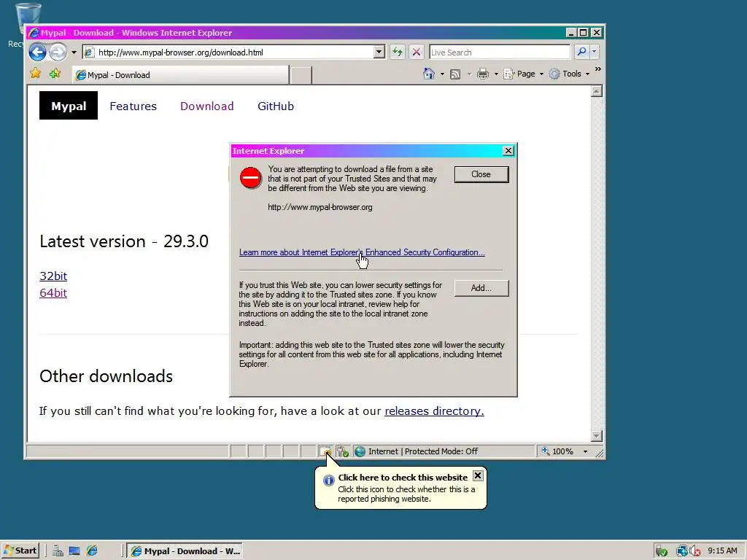Viewport: 747px width, 560px height.
Task: Print the page with the printer icon
Action: pyautogui.click(x=483, y=74)
